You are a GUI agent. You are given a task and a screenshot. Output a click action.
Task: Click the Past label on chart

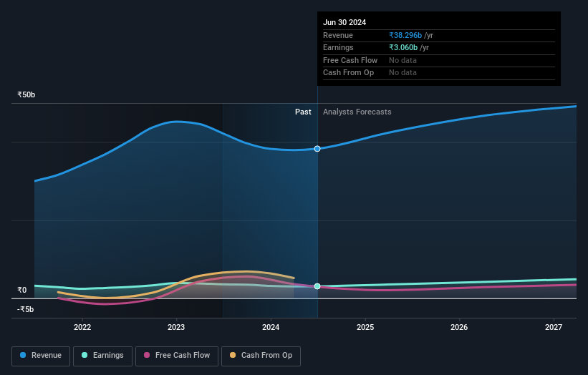click(x=303, y=112)
